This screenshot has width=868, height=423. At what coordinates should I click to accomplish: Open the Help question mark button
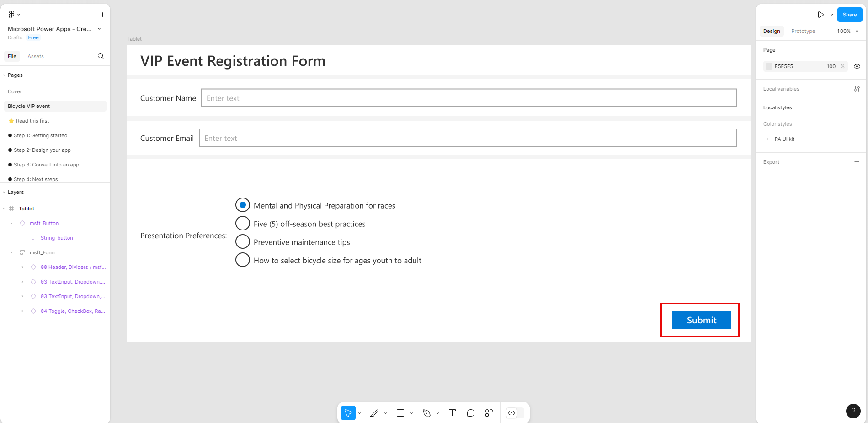pyautogui.click(x=853, y=411)
